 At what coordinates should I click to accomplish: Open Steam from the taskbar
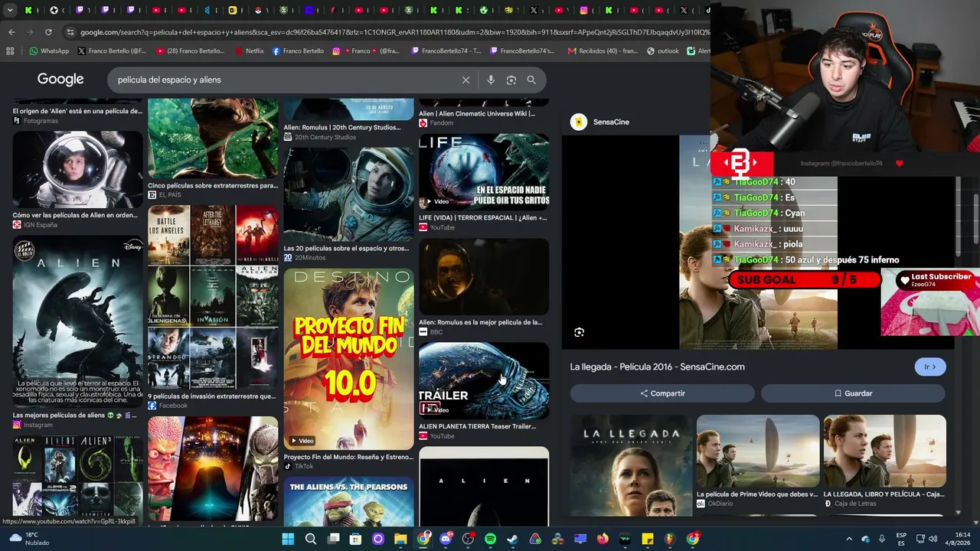(x=512, y=539)
